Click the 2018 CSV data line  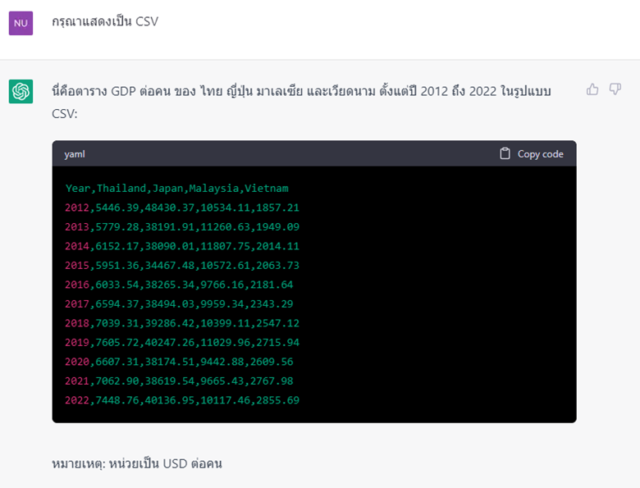click(182, 323)
